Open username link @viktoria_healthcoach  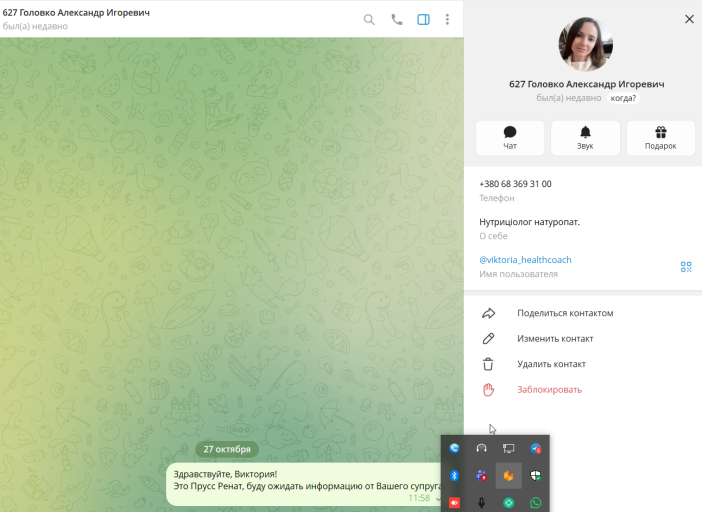coord(525,260)
